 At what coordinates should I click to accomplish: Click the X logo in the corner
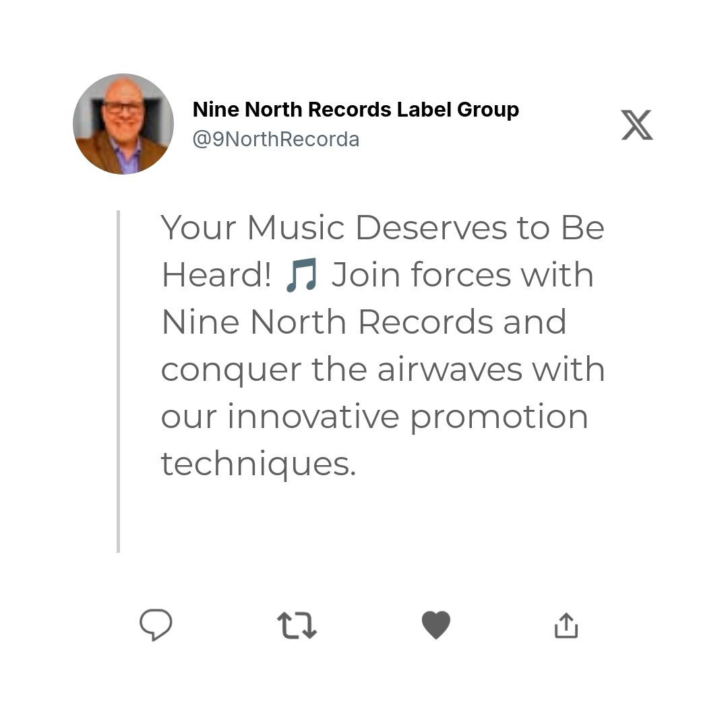[637, 125]
